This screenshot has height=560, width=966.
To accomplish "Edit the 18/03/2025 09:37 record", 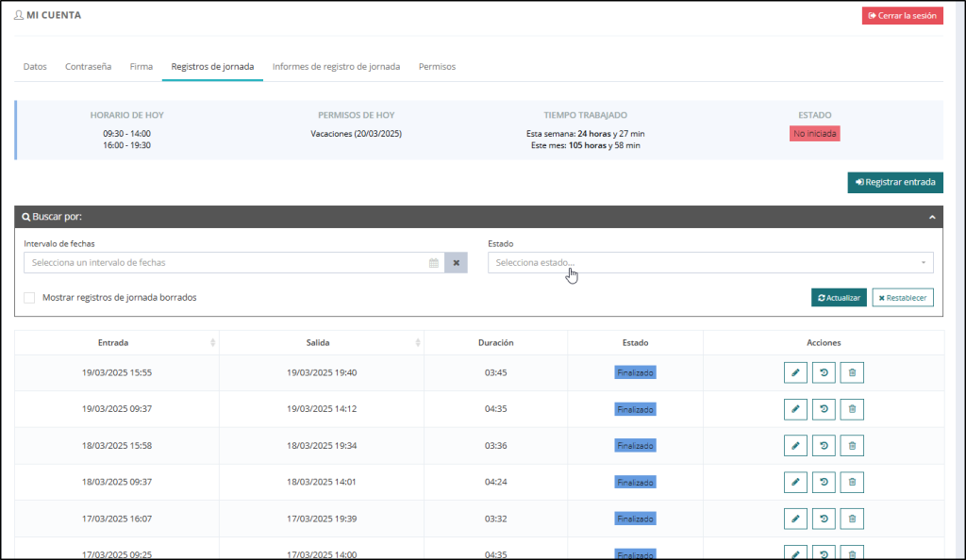I will [x=795, y=482].
